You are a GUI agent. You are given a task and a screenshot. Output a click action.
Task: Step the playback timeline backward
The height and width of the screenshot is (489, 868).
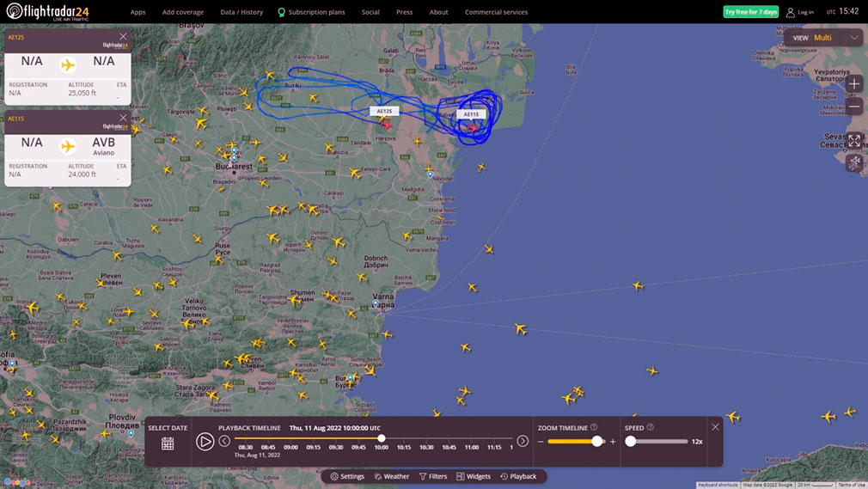coord(224,441)
